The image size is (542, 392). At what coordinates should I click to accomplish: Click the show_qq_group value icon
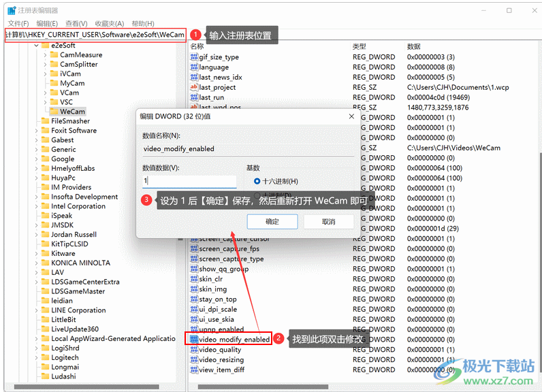[194, 269]
